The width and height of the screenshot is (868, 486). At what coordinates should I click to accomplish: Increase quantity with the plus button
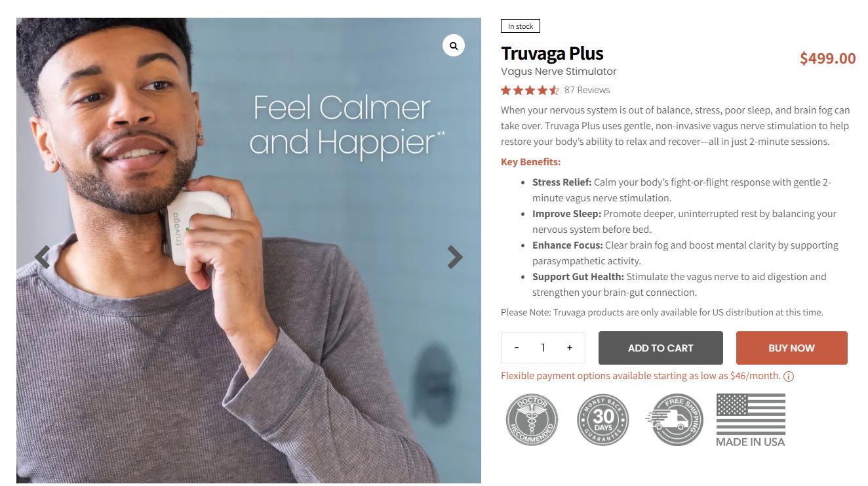point(570,348)
